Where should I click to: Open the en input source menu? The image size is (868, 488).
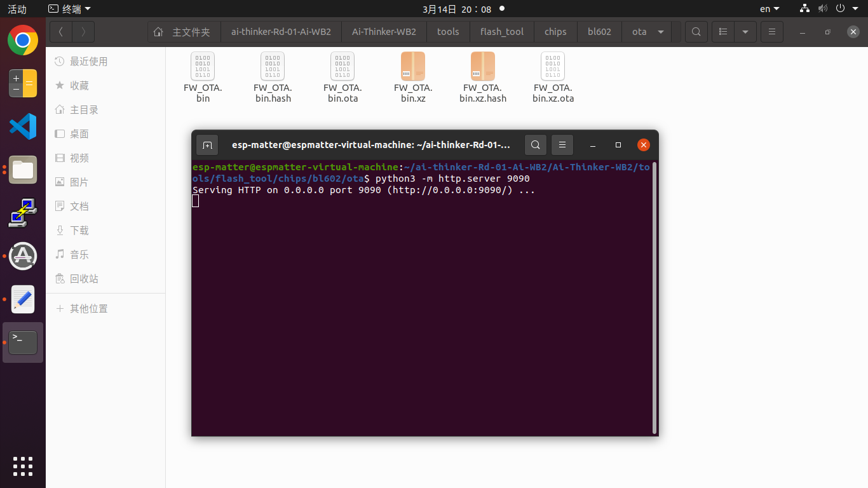point(770,9)
